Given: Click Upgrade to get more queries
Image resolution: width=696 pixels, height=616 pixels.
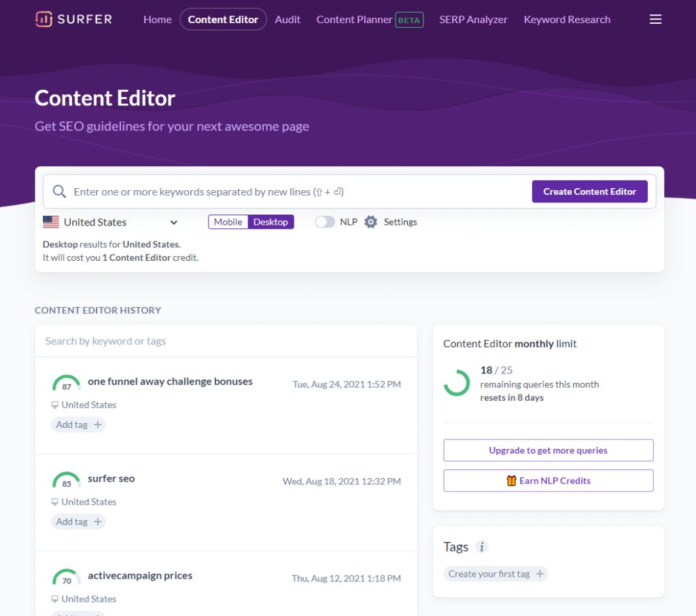Looking at the screenshot, I should point(549,450).
